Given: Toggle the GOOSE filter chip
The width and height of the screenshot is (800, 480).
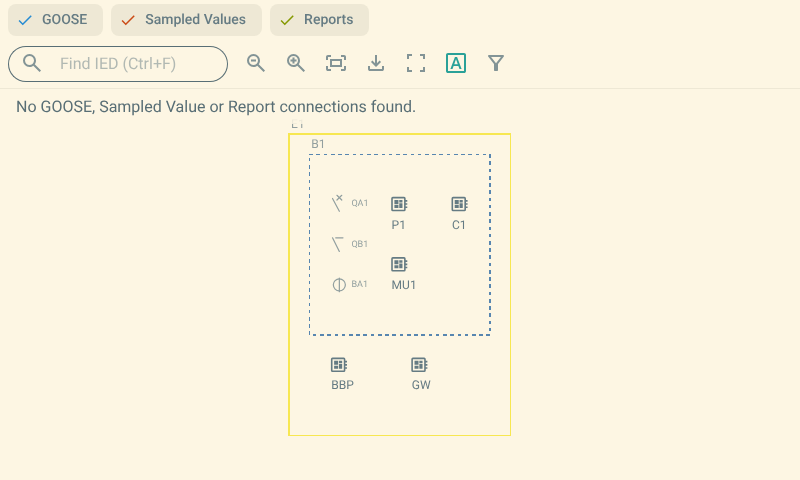Looking at the screenshot, I should (55, 20).
